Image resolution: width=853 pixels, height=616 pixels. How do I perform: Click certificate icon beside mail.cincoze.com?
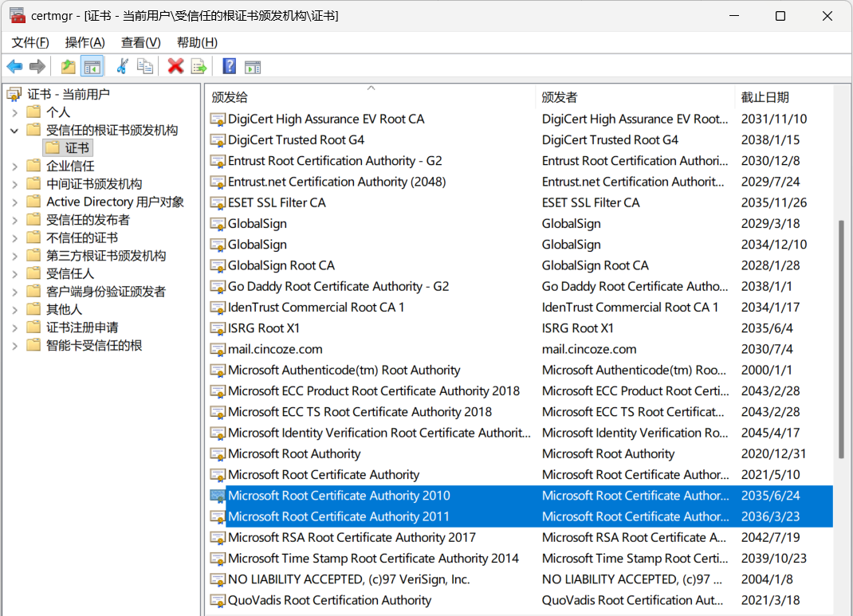(x=218, y=350)
